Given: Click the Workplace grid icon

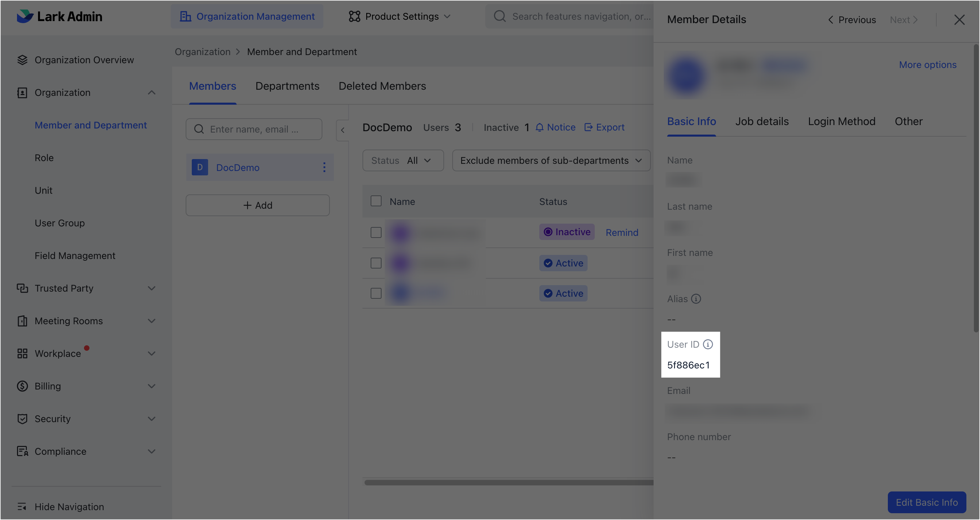Looking at the screenshot, I should (22, 353).
